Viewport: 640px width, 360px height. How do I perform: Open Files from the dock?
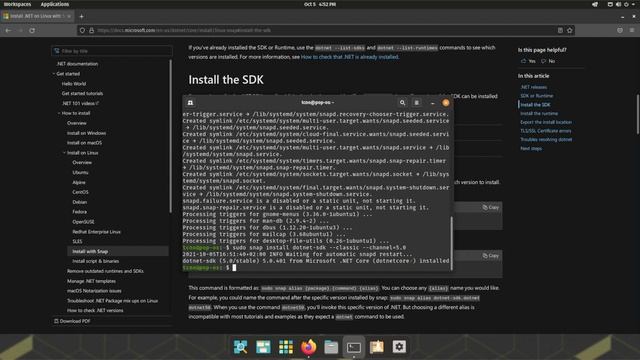pos(331,347)
